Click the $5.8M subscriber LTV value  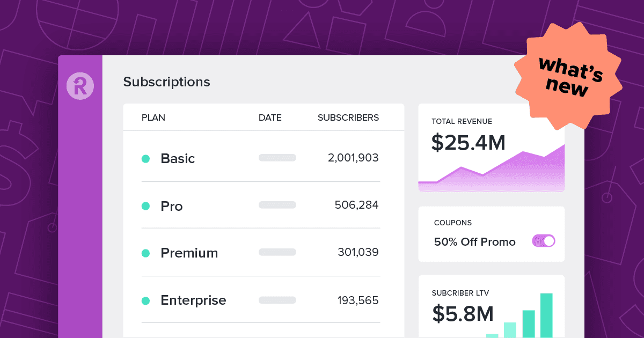463,313
